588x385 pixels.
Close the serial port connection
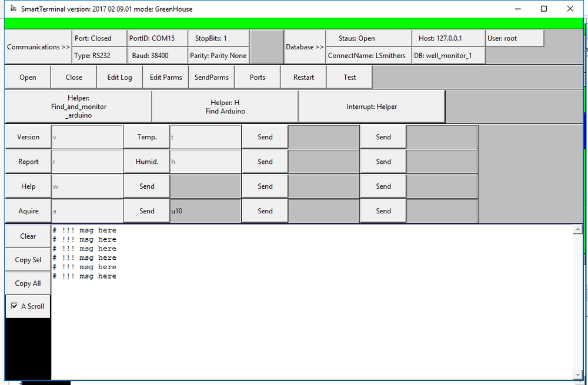(x=73, y=76)
